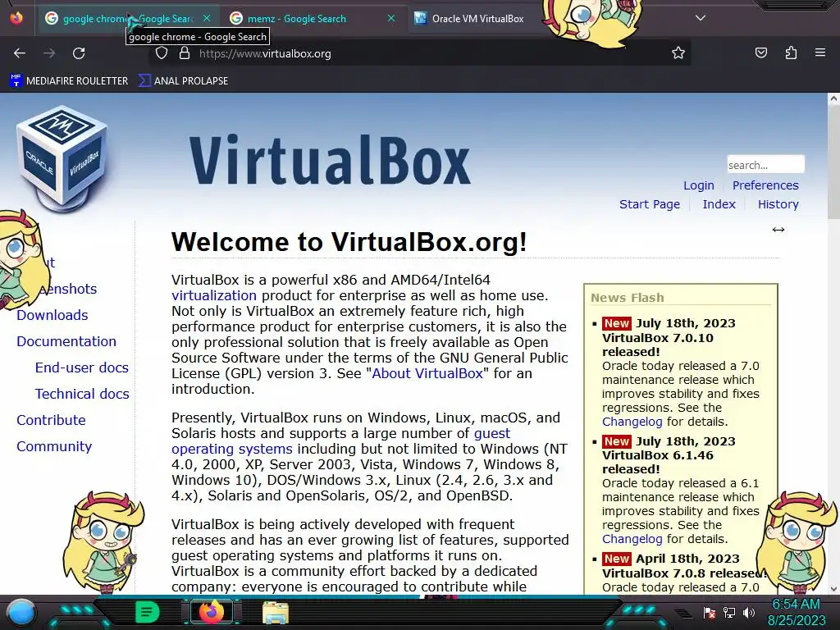Follow the About VirtualBox link
This screenshot has height=630, width=840.
click(427, 373)
